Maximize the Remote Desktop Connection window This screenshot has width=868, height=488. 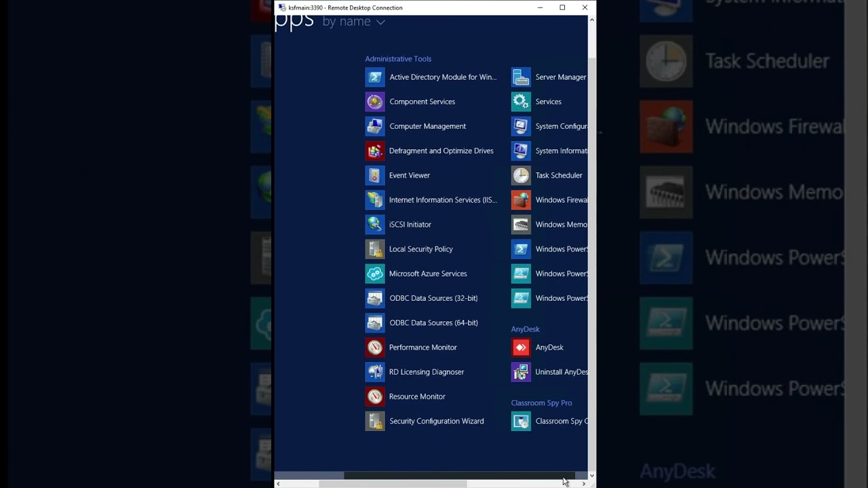[562, 7]
